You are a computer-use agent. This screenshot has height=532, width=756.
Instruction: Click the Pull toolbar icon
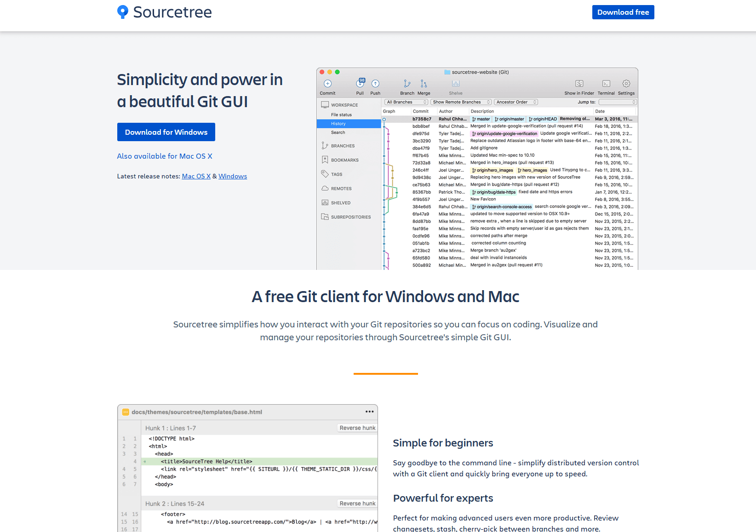(x=360, y=84)
